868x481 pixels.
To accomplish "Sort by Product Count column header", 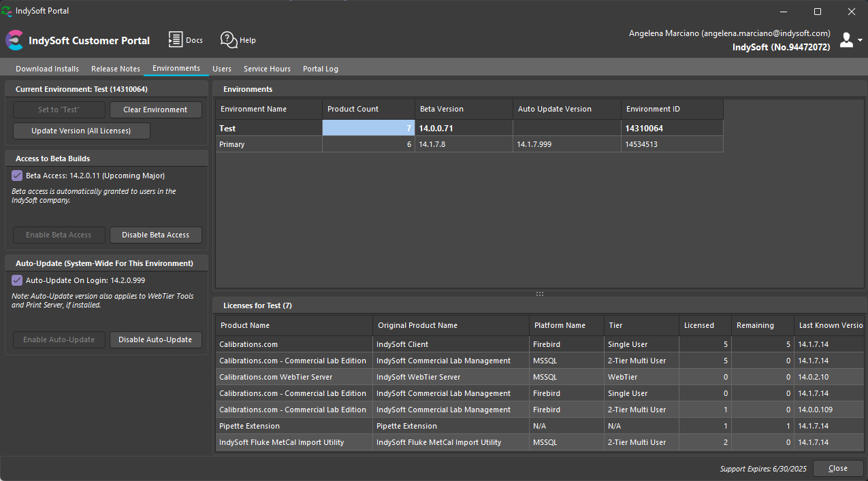I will pos(368,109).
